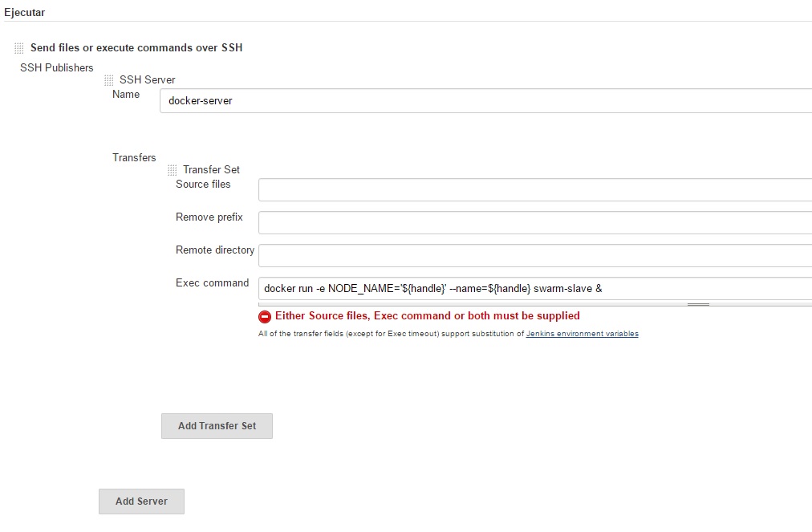Click the SSH Server Name field containing docker-server
The height and width of the screenshot is (532, 812).
485,100
